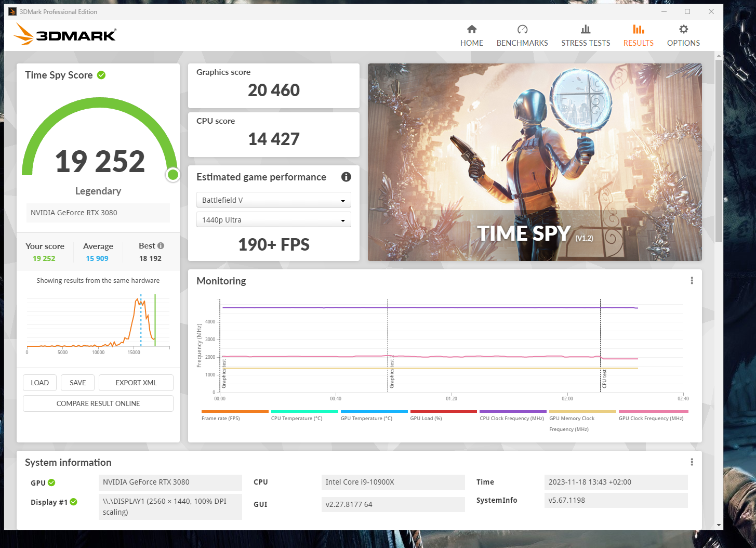Image resolution: width=756 pixels, height=548 pixels.
Task: Click the Graphics score value 20 460
Action: pyautogui.click(x=274, y=90)
